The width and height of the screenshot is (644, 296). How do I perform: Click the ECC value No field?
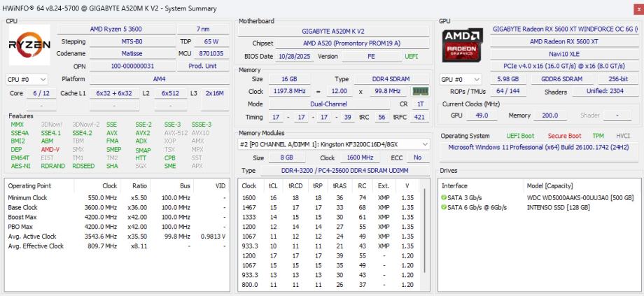coord(418,157)
